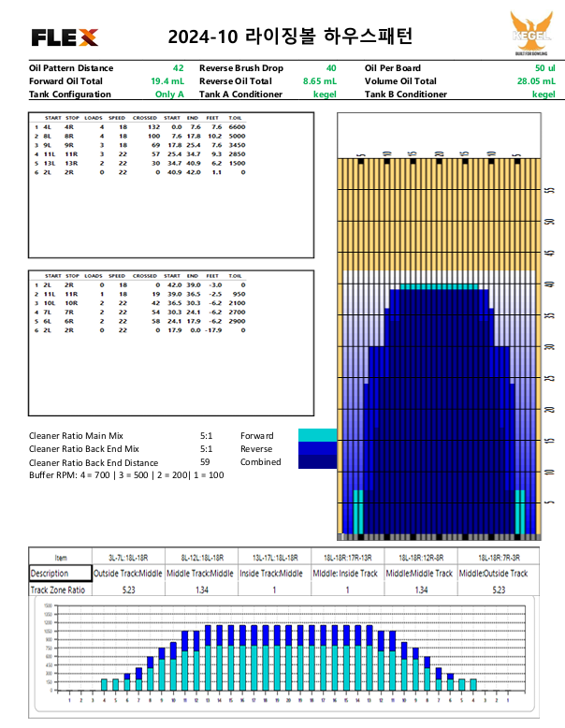Click the "Oil Pattern Distance" label
Image resolution: width=565 pixels, height=728 pixels.
pos(71,68)
